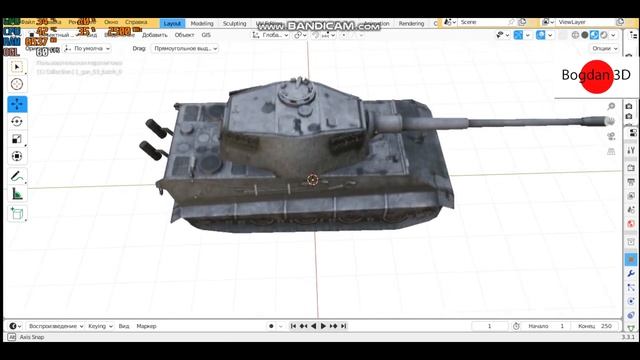Switch orthographic/perspective grid icon in viewport
640x360 pixels.
click(611, 151)
